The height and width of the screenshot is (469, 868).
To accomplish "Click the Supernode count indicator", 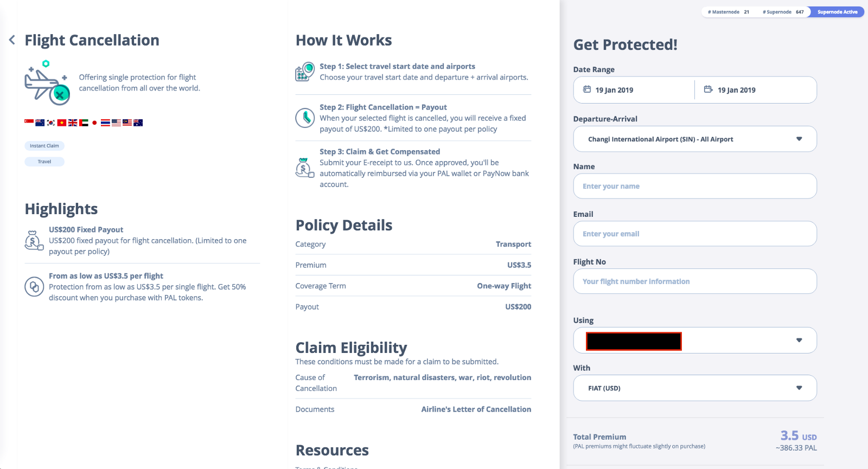I will (783, 12).
